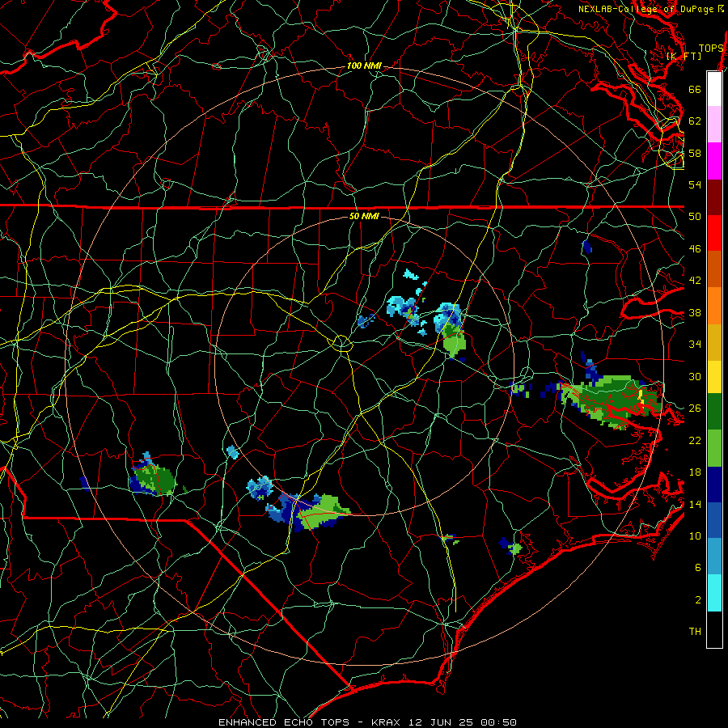Click the "100 NMI" range ring label
Viewport: 728px width, 728px height.
coord(364,66)
